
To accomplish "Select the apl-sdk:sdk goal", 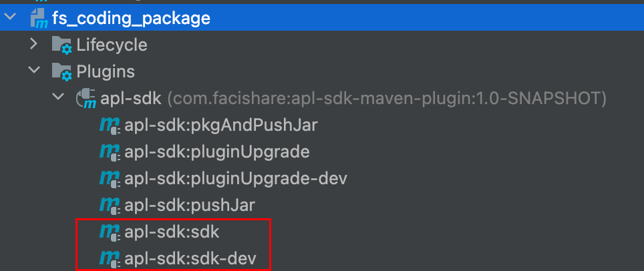I will coord(172,232).
